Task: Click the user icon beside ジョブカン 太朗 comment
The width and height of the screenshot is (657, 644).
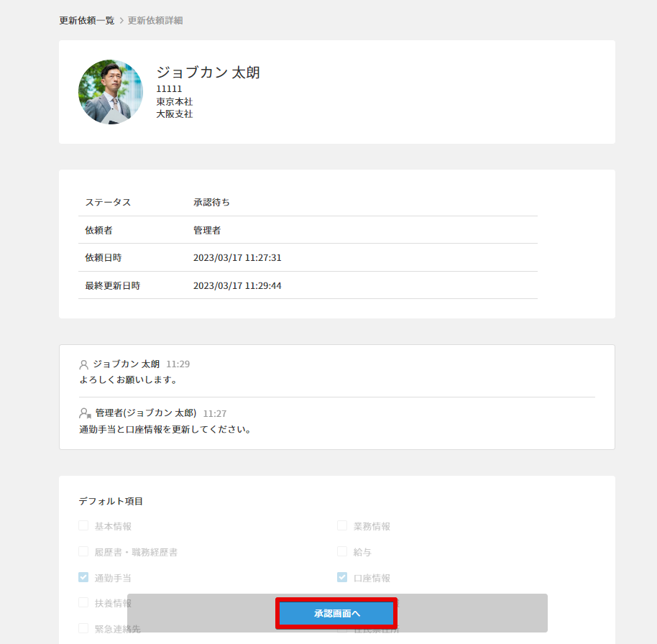Action: click(84, 364)
